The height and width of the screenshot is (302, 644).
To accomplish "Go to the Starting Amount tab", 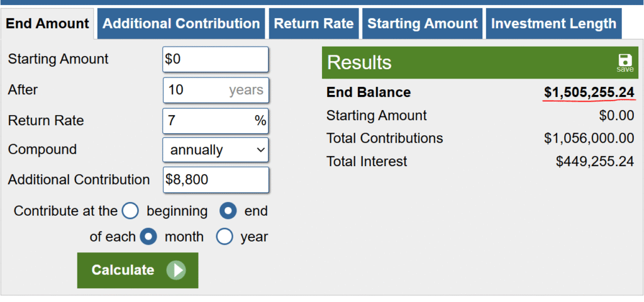I will pyautogui.click(x=422, y=24).
